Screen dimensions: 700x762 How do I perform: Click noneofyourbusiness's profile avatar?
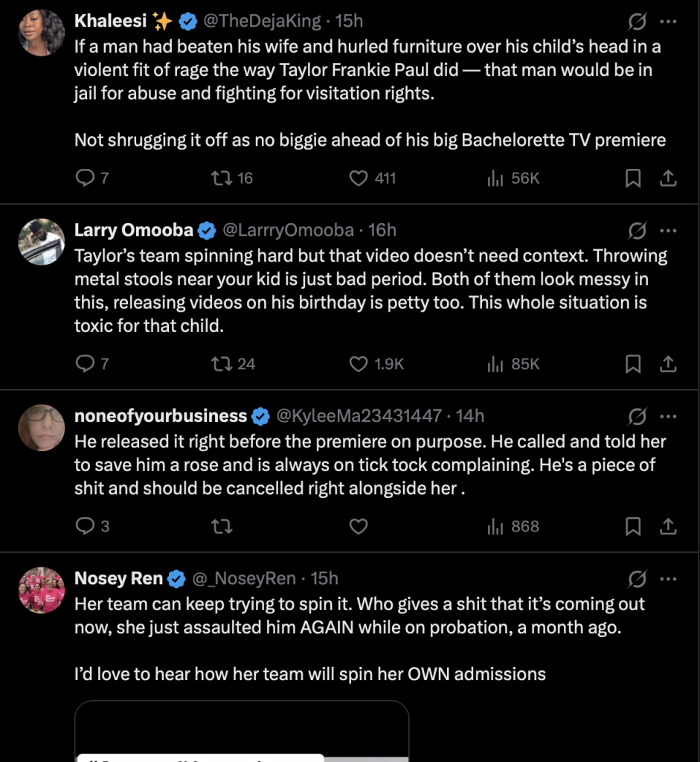[42, 428]
